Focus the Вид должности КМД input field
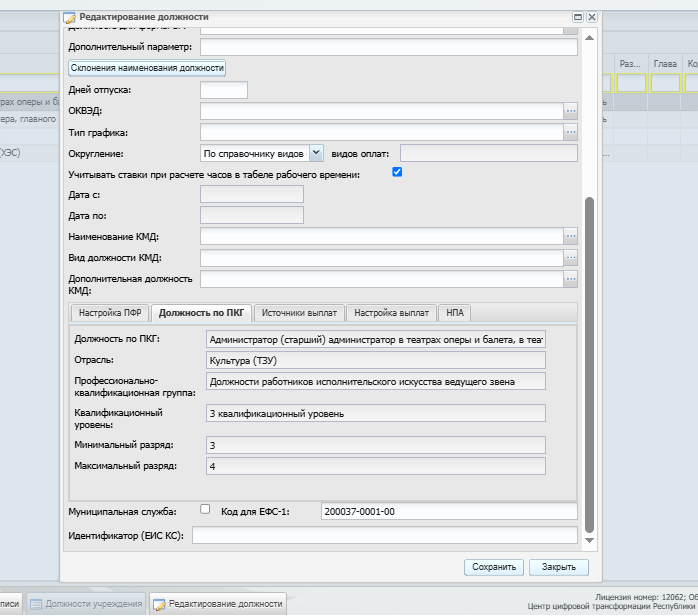This screenshot has height=616, width=698. click(x=382, y=258)
